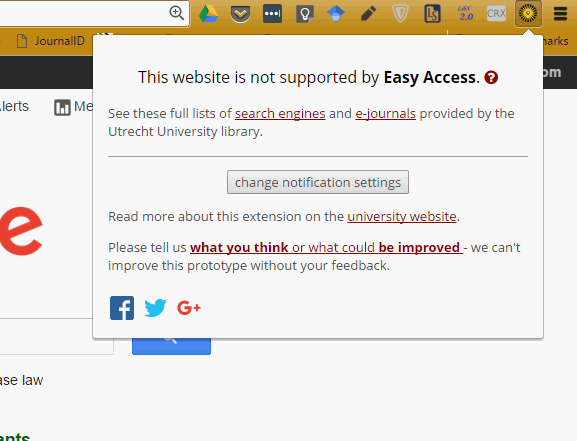Open the JournalID bookmark
577x441 pixels.
click(51, 41)
